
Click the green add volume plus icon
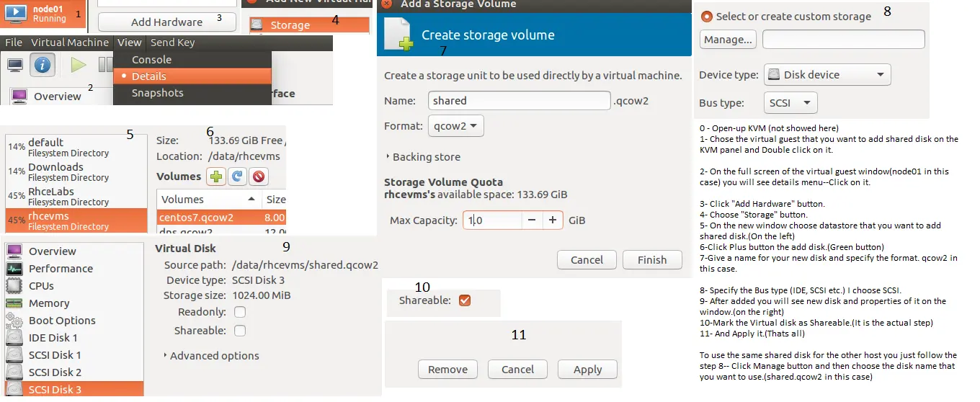(x=215, y=177)
